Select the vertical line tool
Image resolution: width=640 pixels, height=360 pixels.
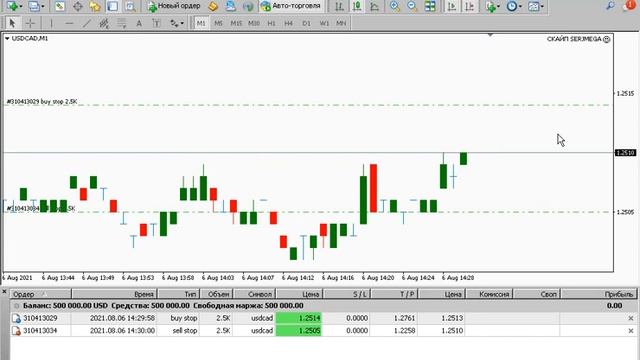(x=51, y=23)
